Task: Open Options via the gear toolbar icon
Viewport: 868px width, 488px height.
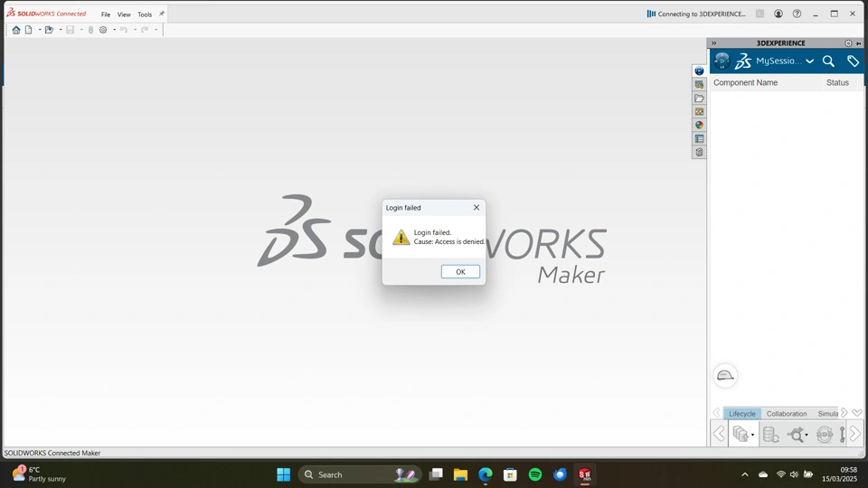Action: 103,30
